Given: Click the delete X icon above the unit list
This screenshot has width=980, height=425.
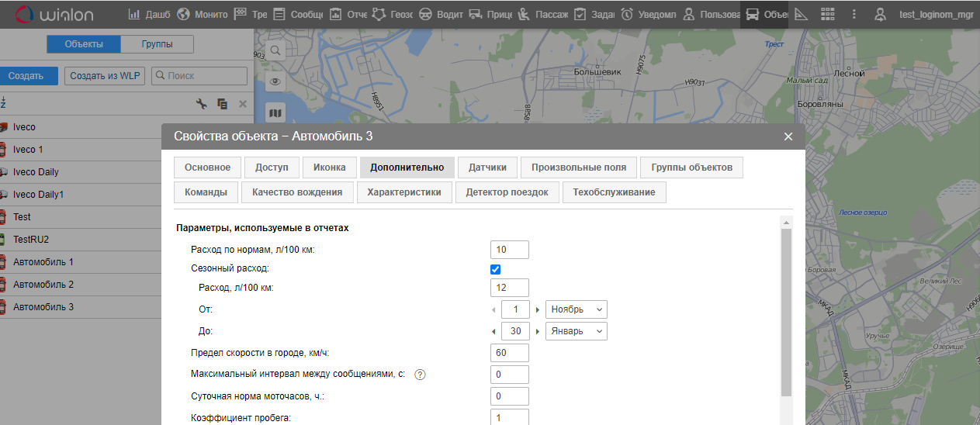Looking at the screenshot, I should (x=242, y=104).
